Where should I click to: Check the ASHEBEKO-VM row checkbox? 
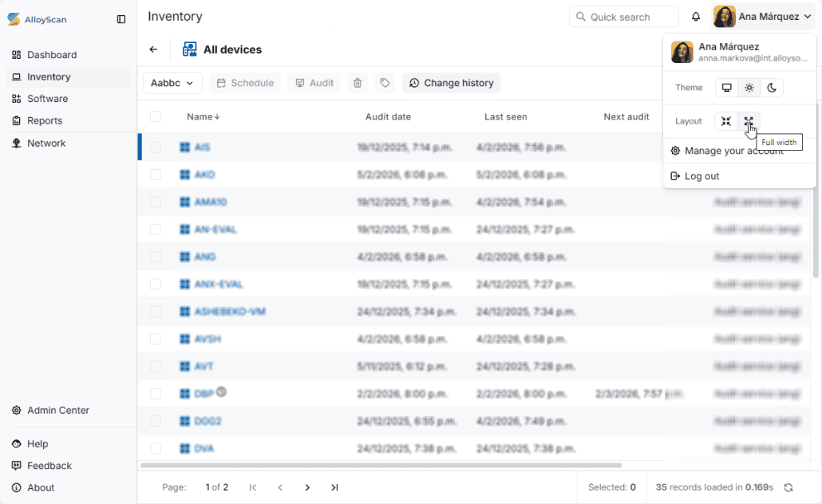pyautogui.click(x=156, y=311)
